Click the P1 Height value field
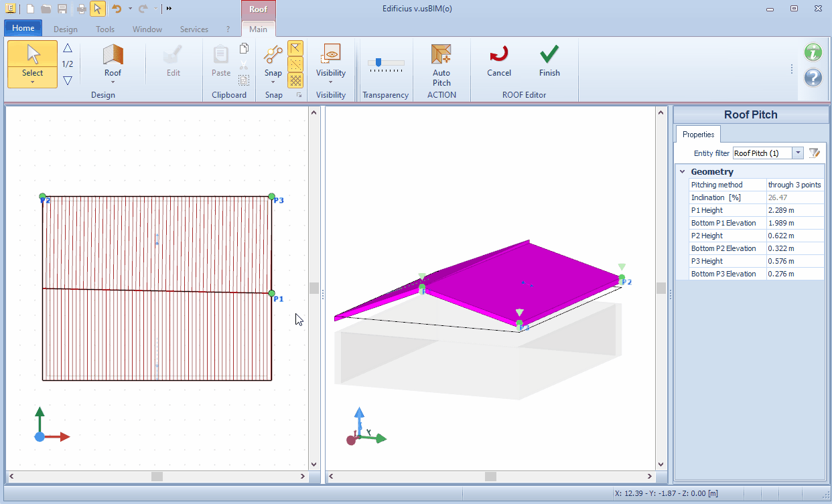 [795, 210]
